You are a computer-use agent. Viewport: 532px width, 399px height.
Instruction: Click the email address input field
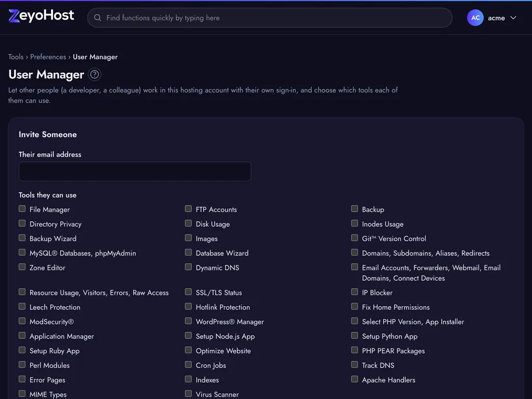[x=135, y=171]
